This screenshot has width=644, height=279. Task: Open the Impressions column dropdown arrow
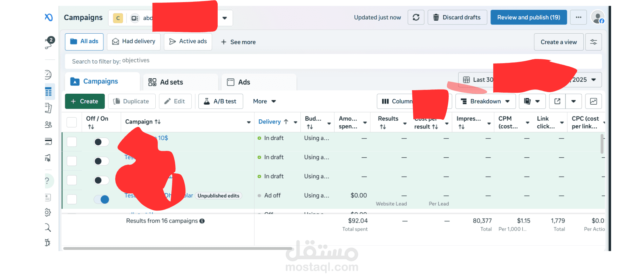(x=489, y=123)
